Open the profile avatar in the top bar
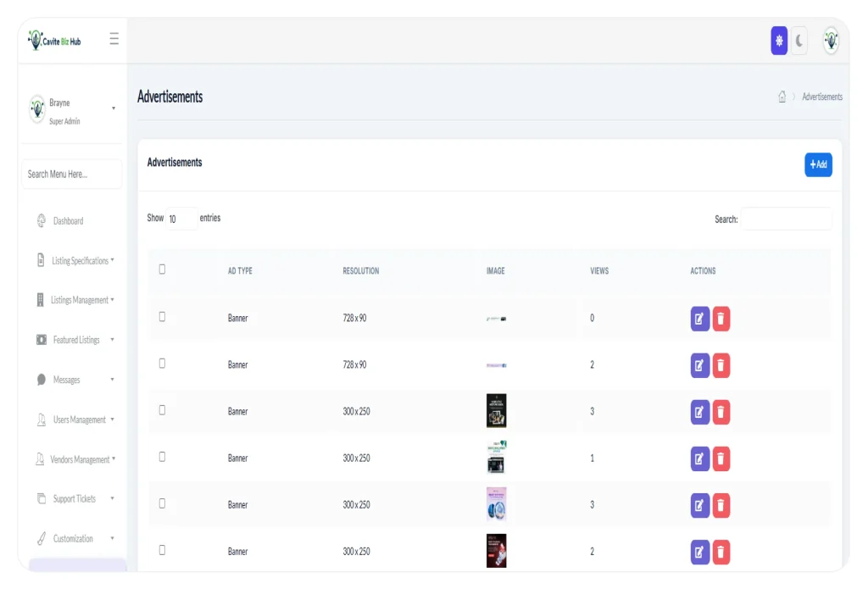 [x=831, y=41]
